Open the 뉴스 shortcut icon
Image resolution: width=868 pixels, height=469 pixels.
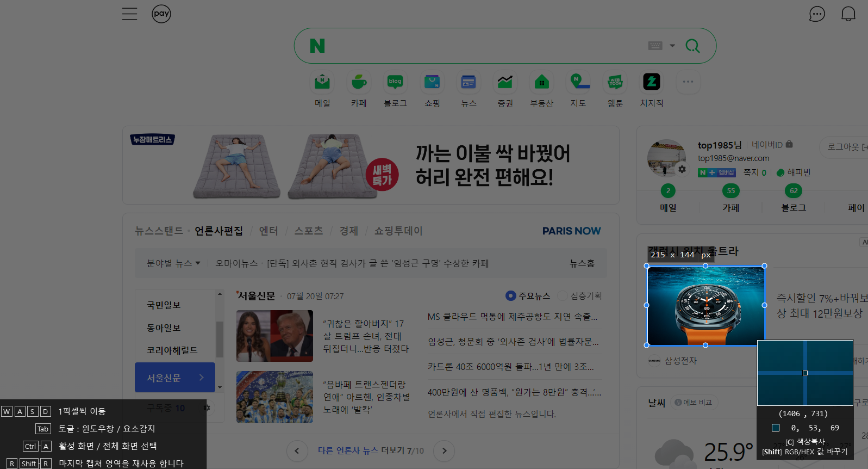coord(469,82)
